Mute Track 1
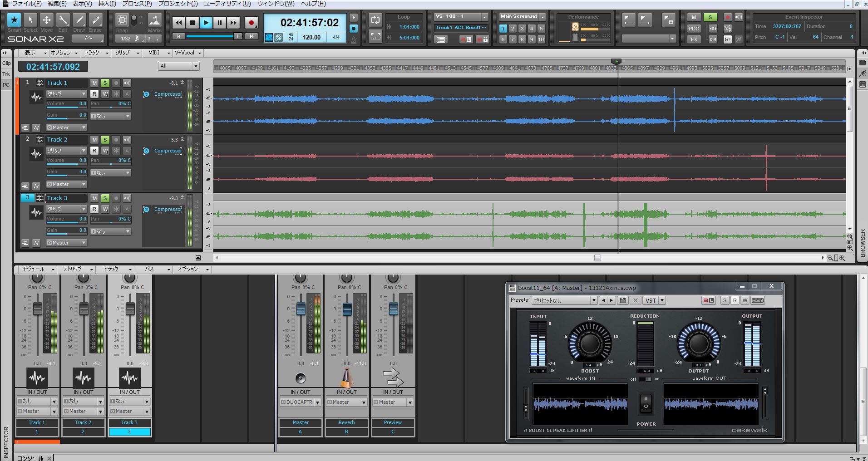The width and height of the screenshot is (868, 461). click(94, 83)
